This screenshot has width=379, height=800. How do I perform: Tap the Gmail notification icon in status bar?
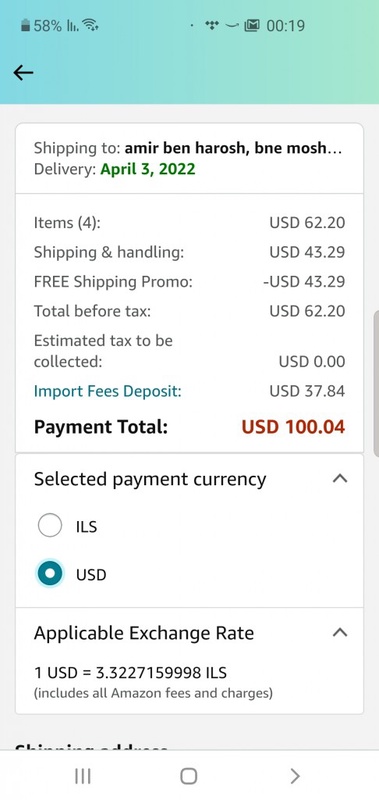251,25
